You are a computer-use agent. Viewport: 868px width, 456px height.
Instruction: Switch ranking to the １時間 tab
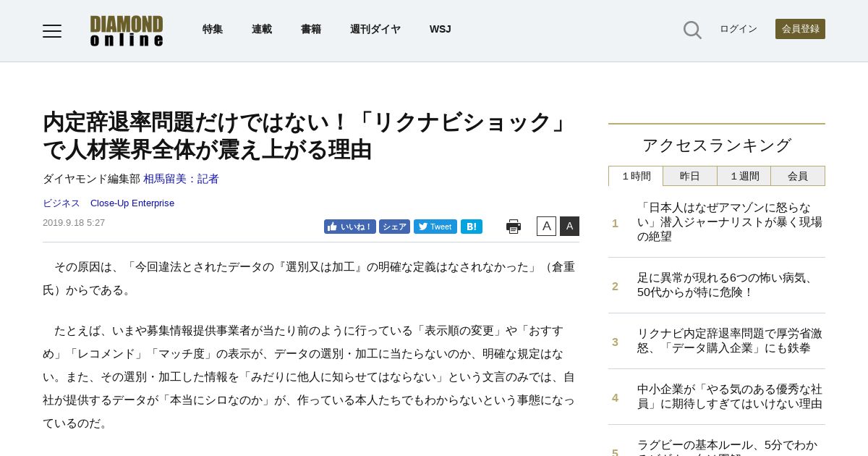tap(637, 176)
